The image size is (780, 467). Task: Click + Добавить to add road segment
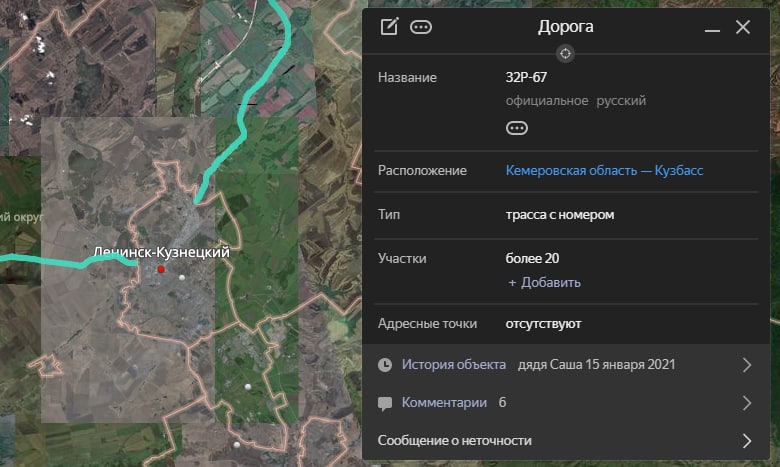(544, 282)
